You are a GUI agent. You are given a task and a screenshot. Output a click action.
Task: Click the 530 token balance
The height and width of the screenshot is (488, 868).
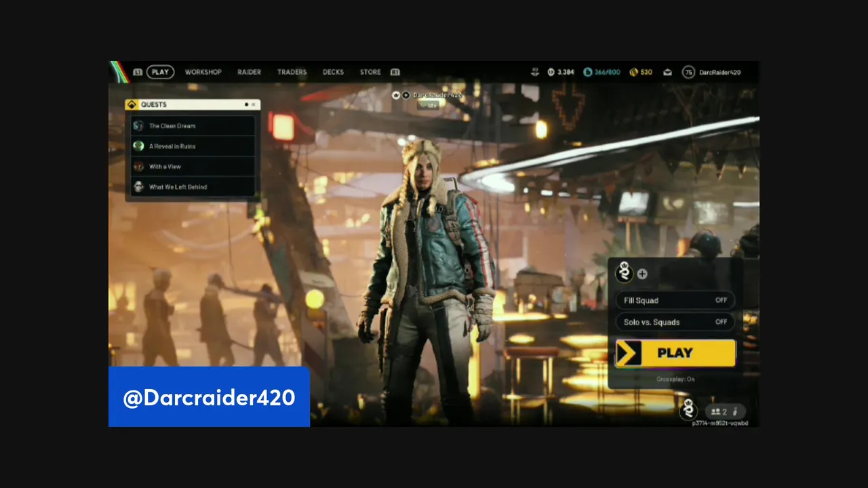(x=646, y=72)
